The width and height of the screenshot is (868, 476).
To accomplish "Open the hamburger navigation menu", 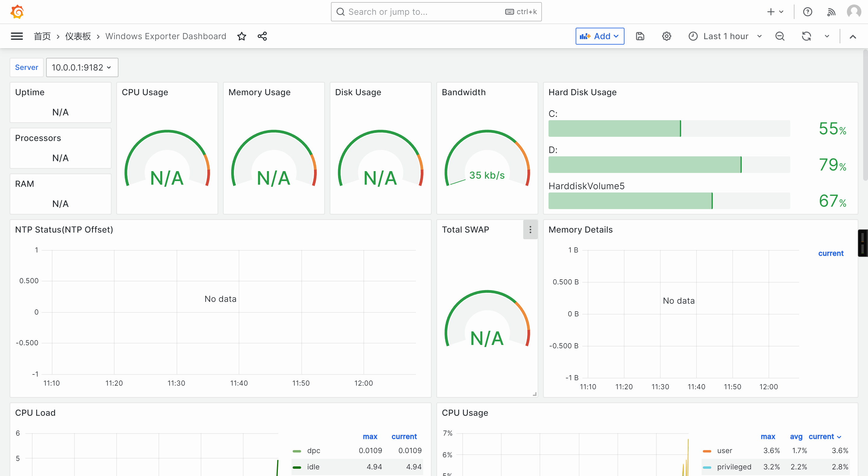I will coord(17,36).
